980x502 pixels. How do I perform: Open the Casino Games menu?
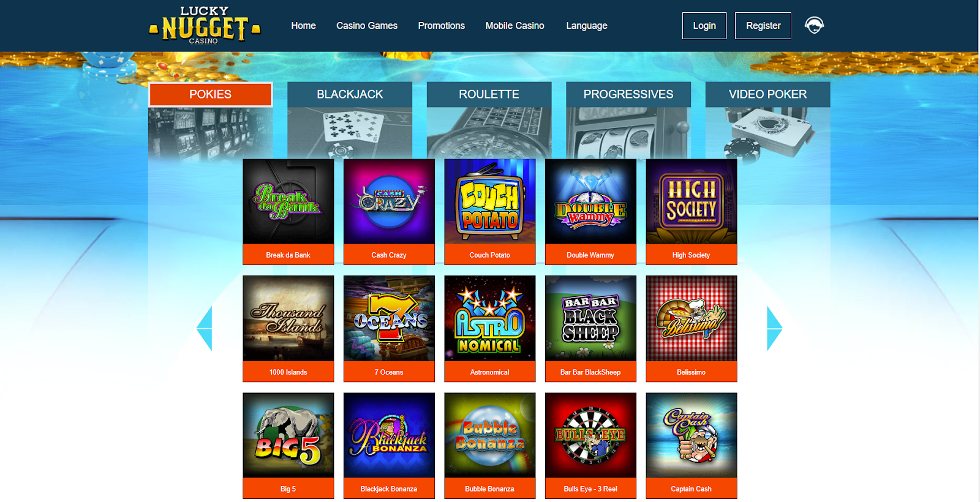367,26
